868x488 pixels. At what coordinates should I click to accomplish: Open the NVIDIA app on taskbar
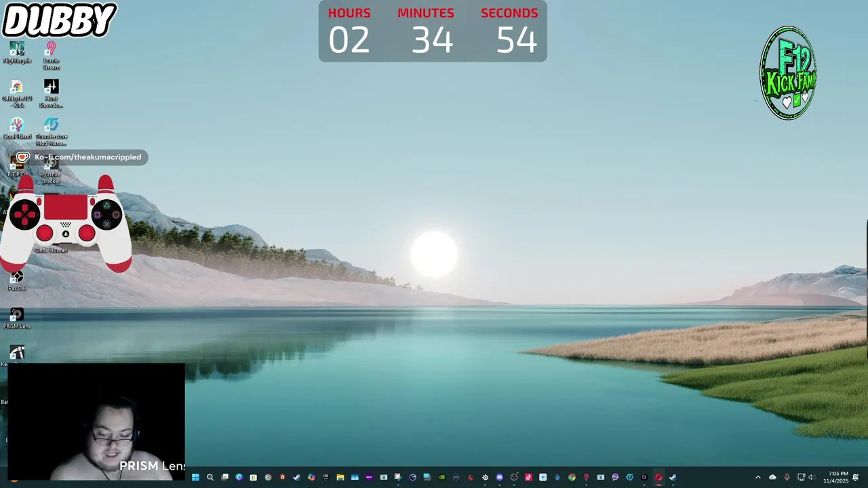(441, 477)
